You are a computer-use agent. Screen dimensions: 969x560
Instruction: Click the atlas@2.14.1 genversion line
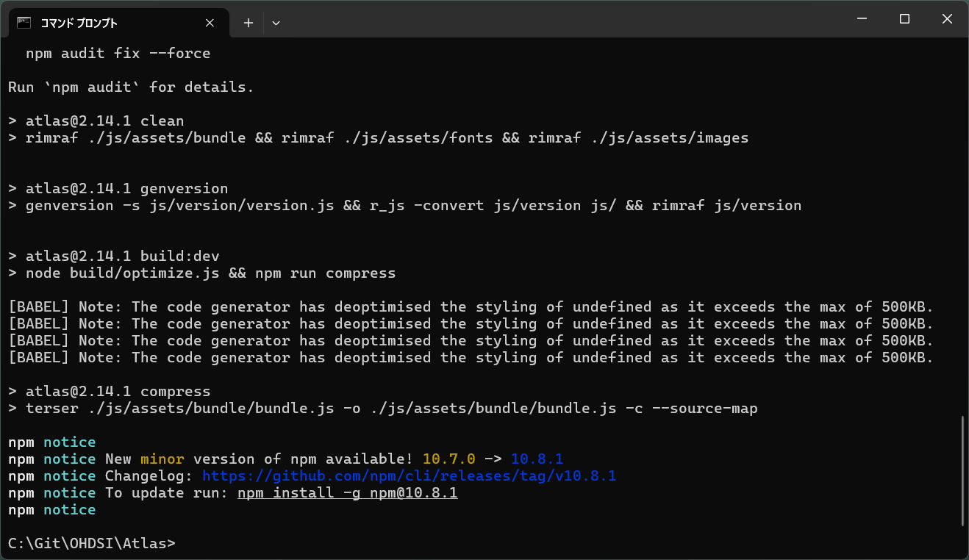click(118, 189)
